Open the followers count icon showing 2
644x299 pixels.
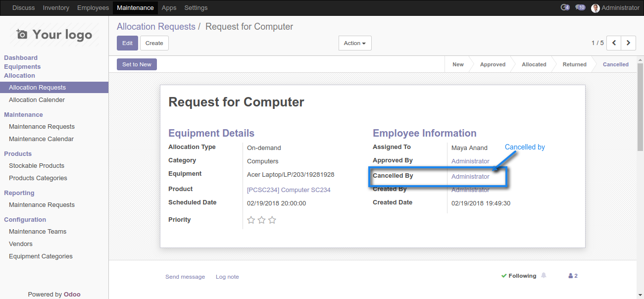tap(573, 276)
